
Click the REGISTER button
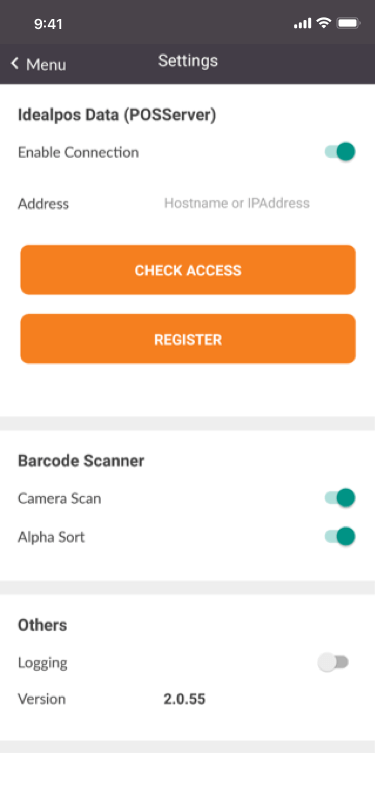[x=188, y=339]
